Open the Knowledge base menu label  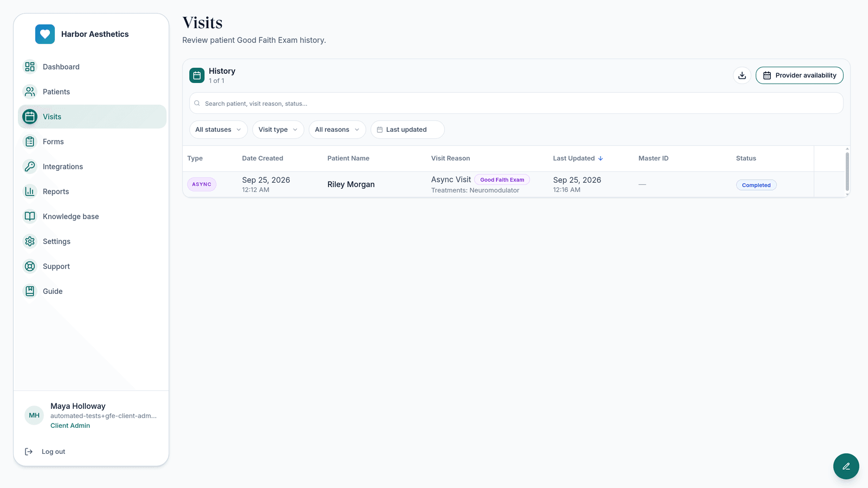(71, 216)
